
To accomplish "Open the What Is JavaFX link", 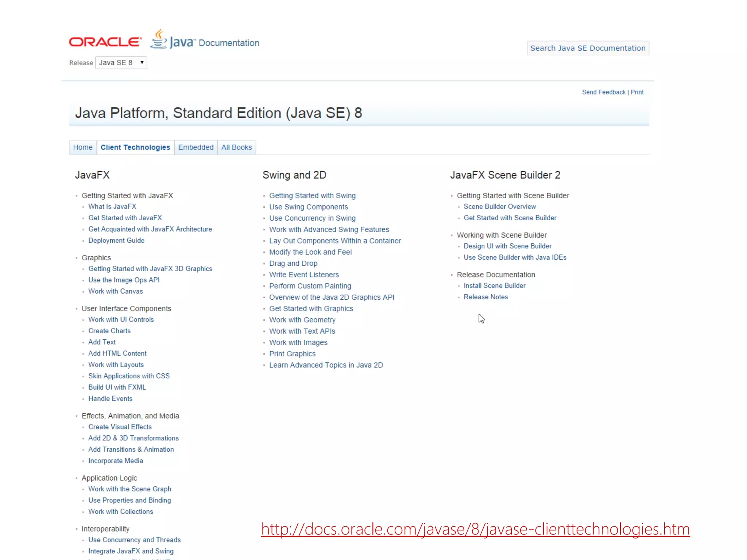I will point(112,206).
